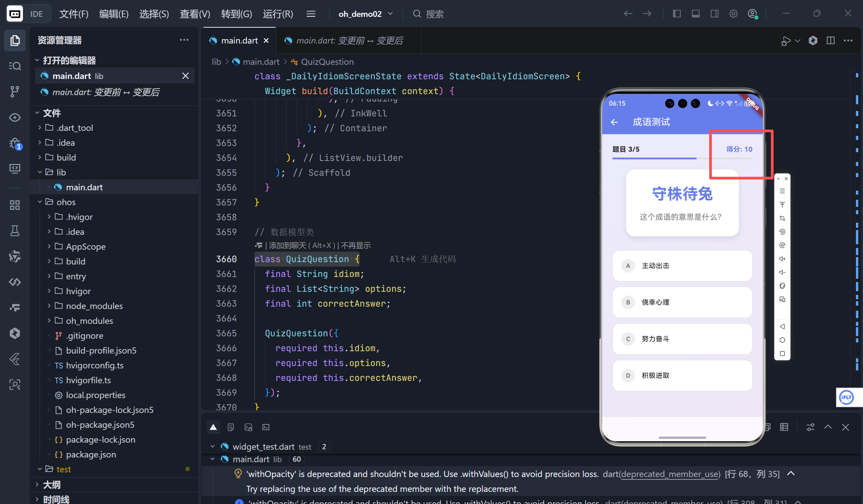Click the phone back arrow in 成语测试

click(614, 122)
